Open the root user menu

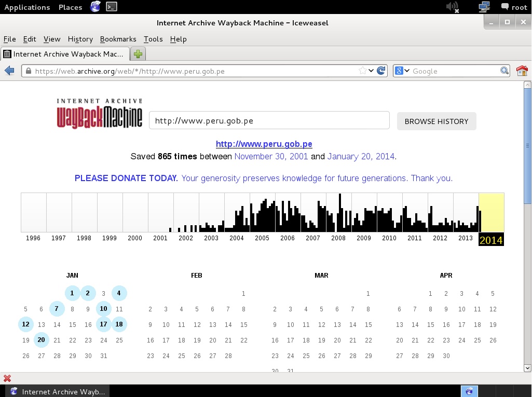514,7
